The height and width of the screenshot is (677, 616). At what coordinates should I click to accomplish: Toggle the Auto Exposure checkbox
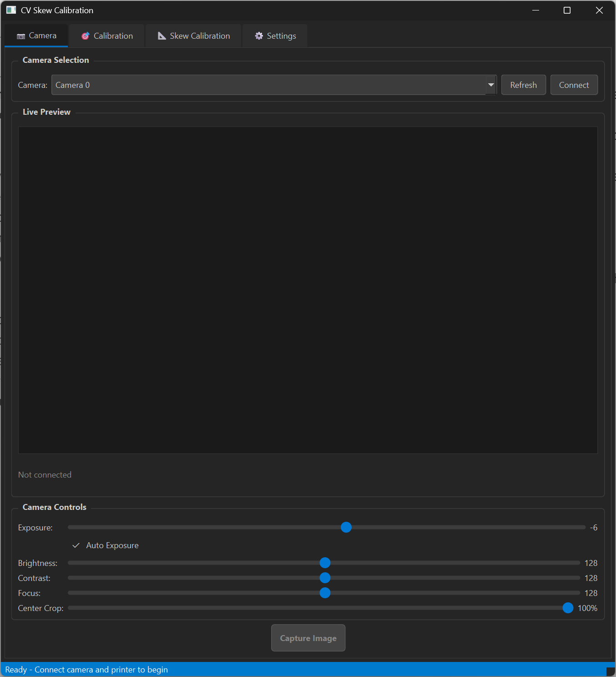(76, 545)
